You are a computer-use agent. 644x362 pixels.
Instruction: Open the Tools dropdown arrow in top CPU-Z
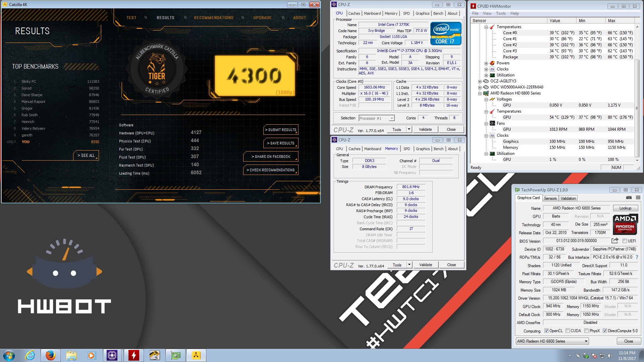coord(409,129)
